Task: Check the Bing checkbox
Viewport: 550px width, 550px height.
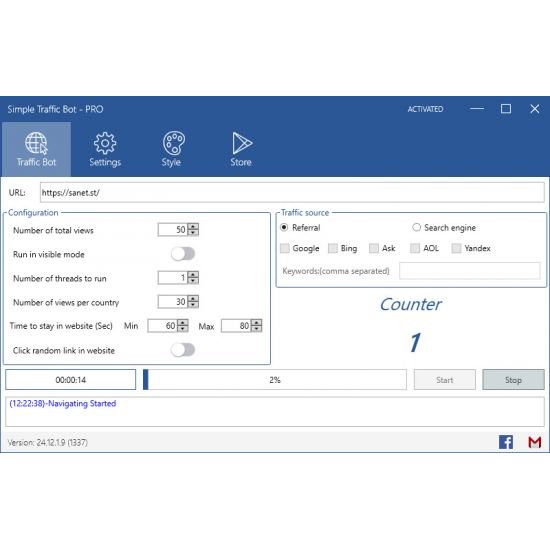Action: (333, 248)
